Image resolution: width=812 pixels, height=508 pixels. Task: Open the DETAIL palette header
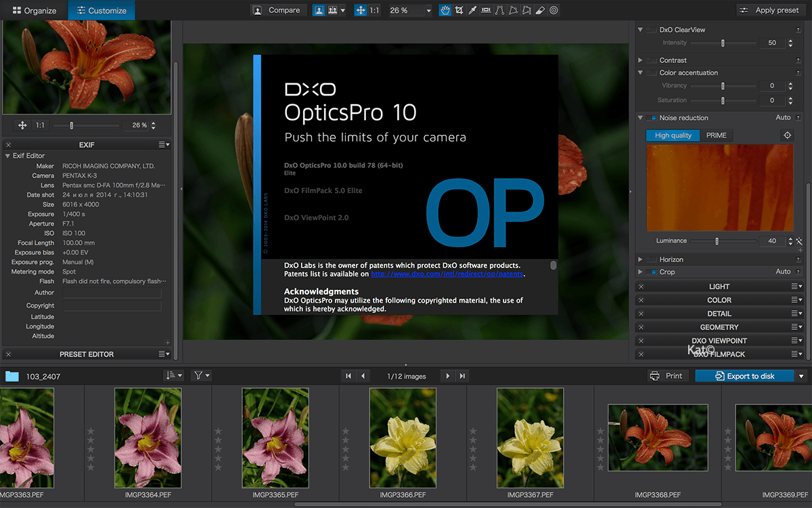click(x=719, y=314)
